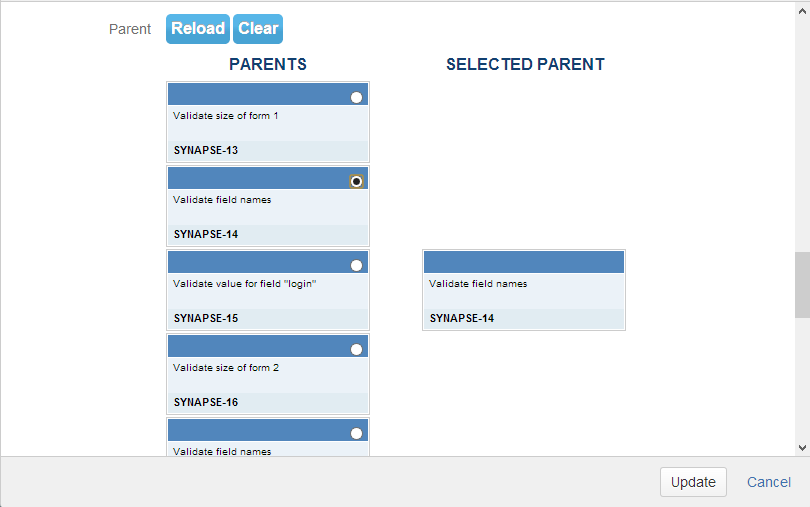Image resolution: width=810 pixels, height=507 pixels.
Task: Click the SYNAPSE-13 issue key label
Action: coord(206,151)
